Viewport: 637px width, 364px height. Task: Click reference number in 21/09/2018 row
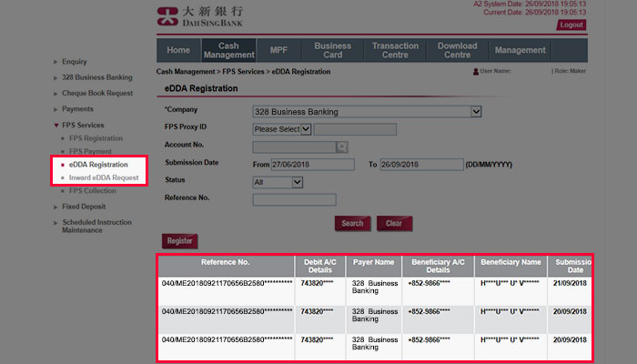point(227,283)
